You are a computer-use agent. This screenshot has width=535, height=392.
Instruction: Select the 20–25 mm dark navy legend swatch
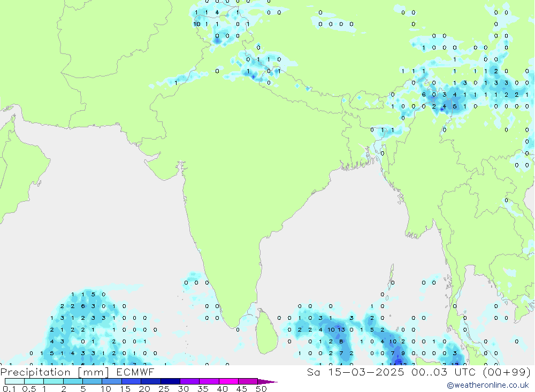click(150, 381)
